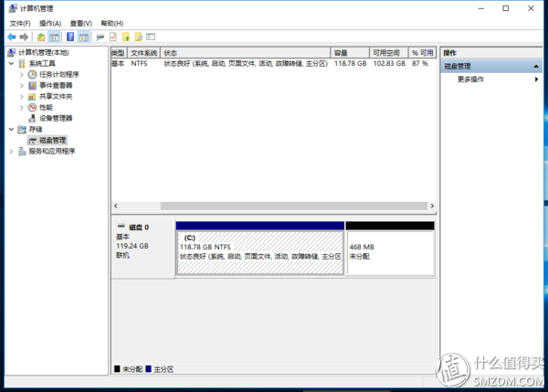Click the 性能 monitor icon in tree
Image resolution: width=548 pixels, height=392 pixels.
click(32, 107)
